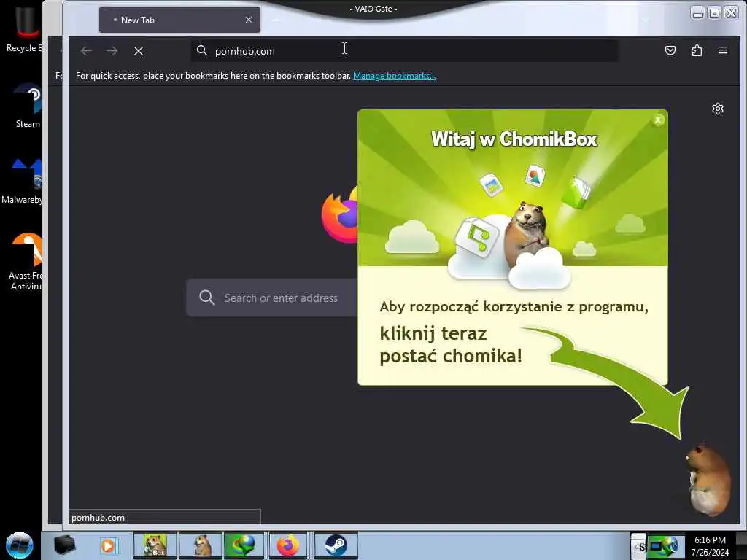747x560 pixels.
Task: Click the Firefox logo on new tab
Action: pyautogui.click(x=340, y=215)
